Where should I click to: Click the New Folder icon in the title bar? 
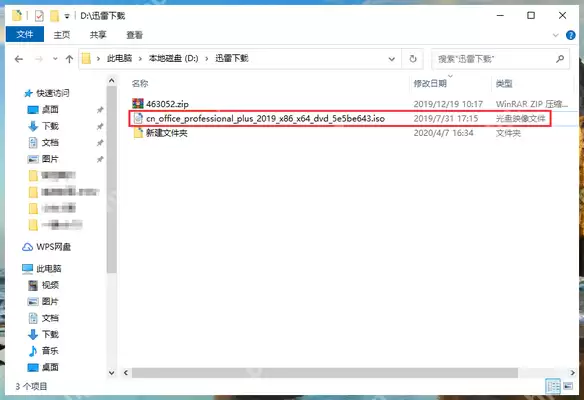click(x=55, y=16)
